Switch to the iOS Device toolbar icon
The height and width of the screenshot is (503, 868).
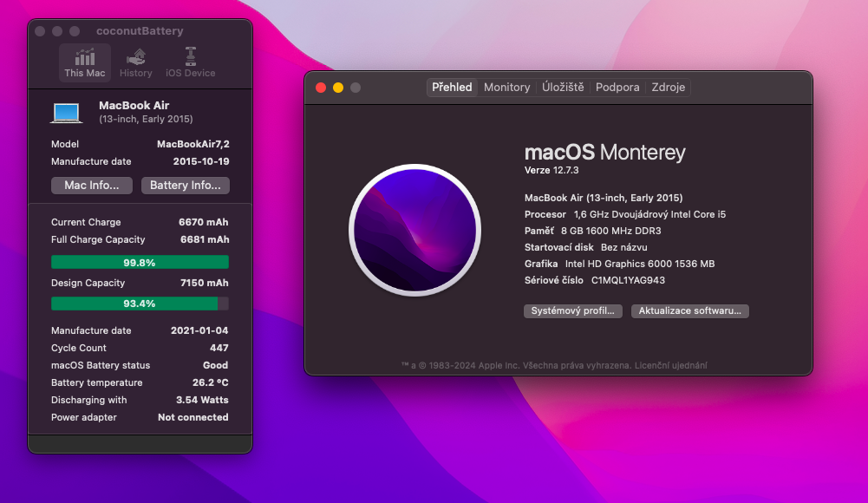tap(191, 62)
